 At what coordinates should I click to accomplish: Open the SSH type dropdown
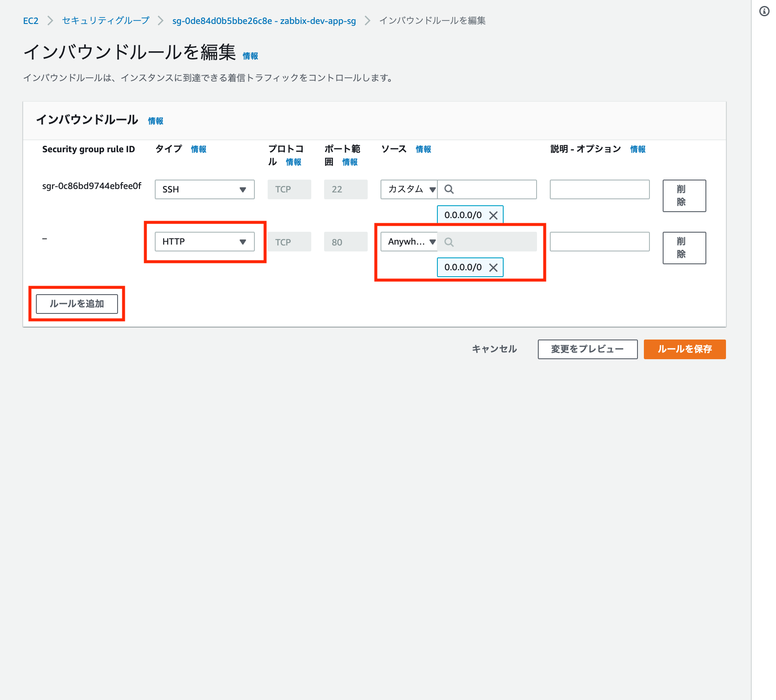click(x=204, y=189)
